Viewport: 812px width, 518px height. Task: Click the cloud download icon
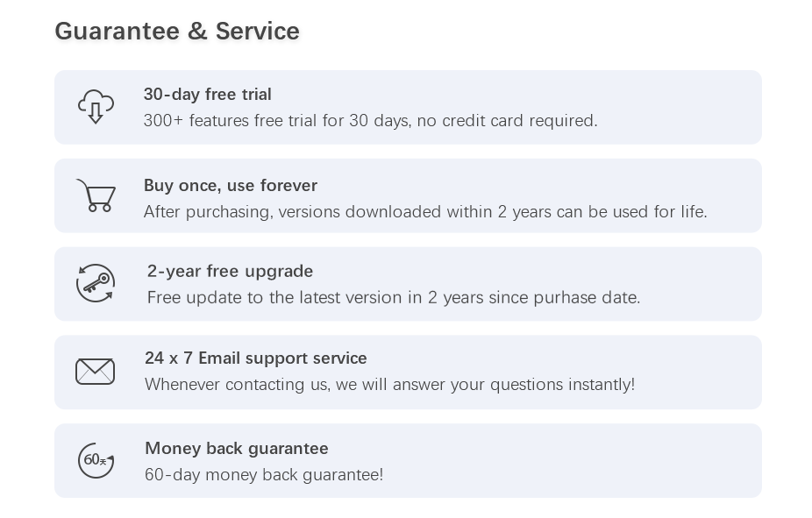click(96, 107)
